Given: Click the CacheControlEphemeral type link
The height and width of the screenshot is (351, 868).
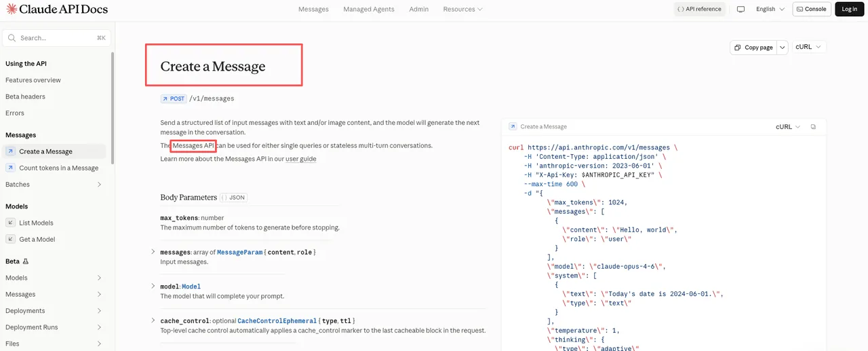Looking at the screenshot, I should pyautogui.click(x=277, y=320).
